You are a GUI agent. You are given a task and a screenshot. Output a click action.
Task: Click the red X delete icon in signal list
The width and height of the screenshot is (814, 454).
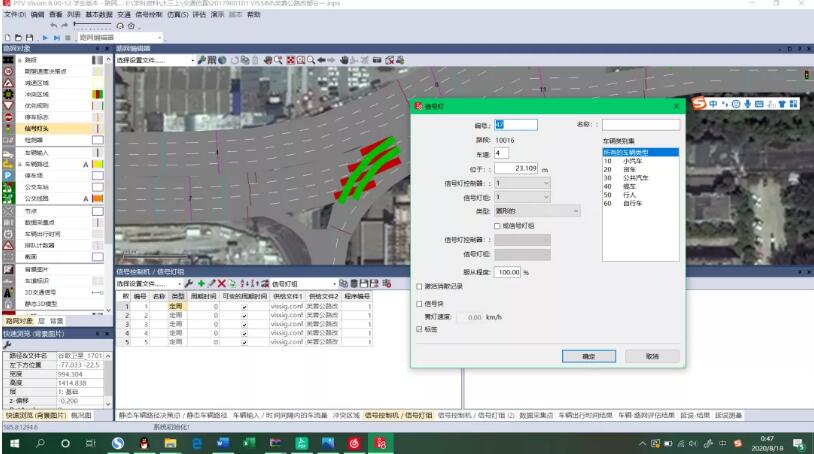pyautogui.click(x=222, y=283)
